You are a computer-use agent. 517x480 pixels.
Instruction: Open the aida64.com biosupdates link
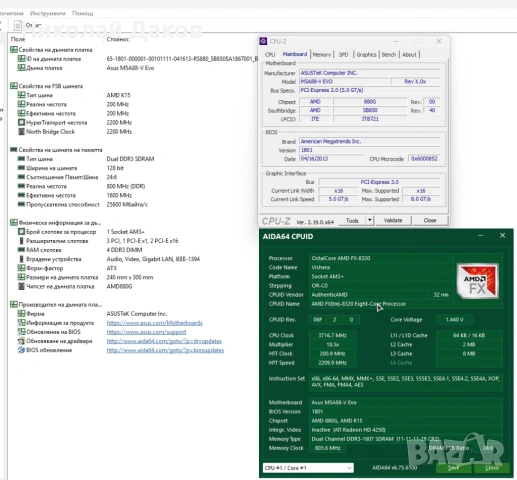click(x=165, y=350)
